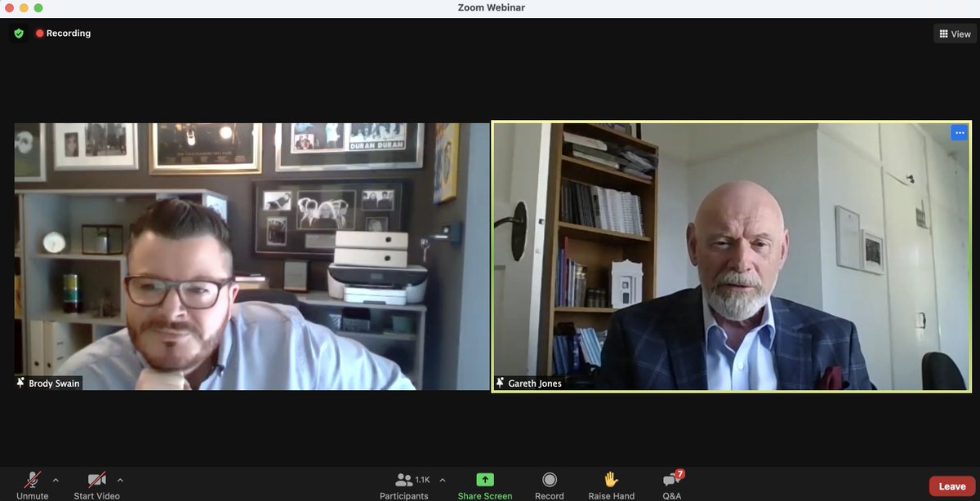Leave the webinar
This screenshot has height=501, width=980.
point(951,485)
